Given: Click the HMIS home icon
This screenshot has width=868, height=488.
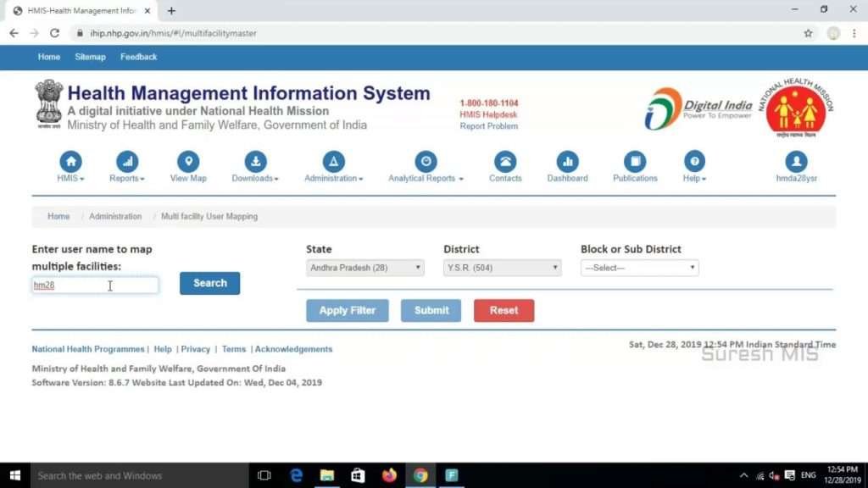Looking at the screenshot, I should (x=70, y=161).
